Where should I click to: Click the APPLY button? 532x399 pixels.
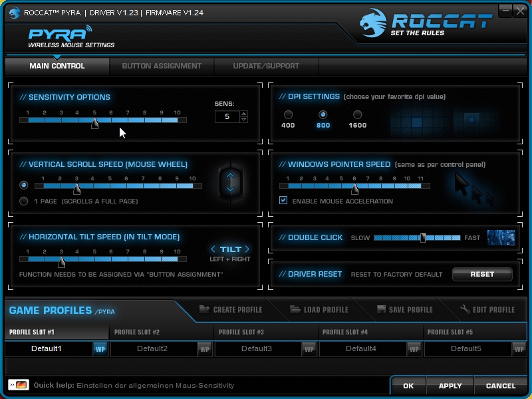coord(450,386)
